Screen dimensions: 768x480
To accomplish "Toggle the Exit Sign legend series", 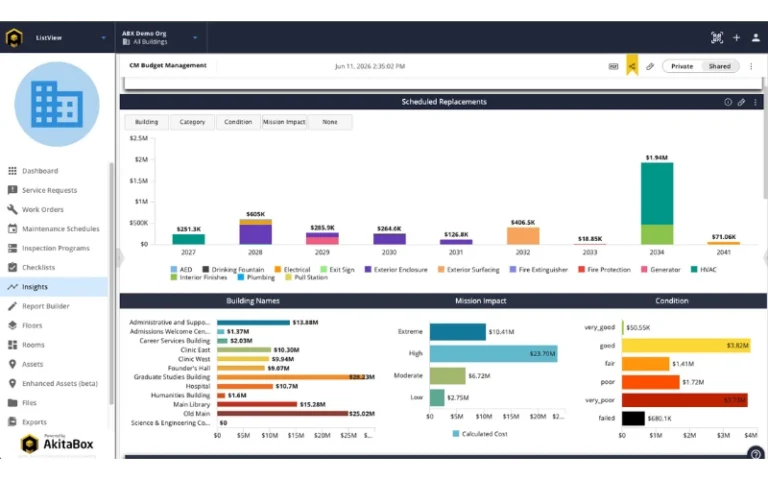I will pos(337,269).
